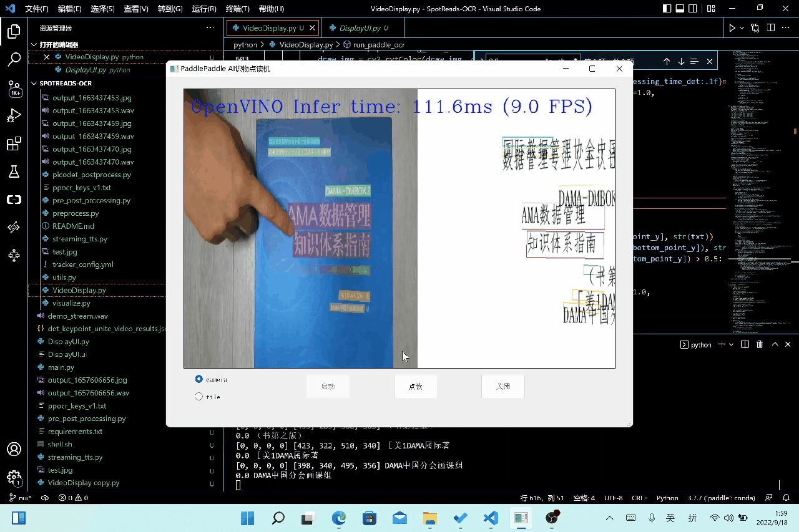
Task: Open demo_stream.wav in explorer
Action: click(77, 316)
